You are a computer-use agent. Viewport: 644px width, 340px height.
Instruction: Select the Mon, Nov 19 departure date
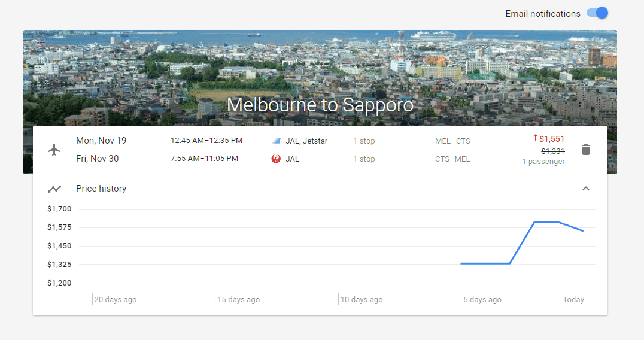101,141
